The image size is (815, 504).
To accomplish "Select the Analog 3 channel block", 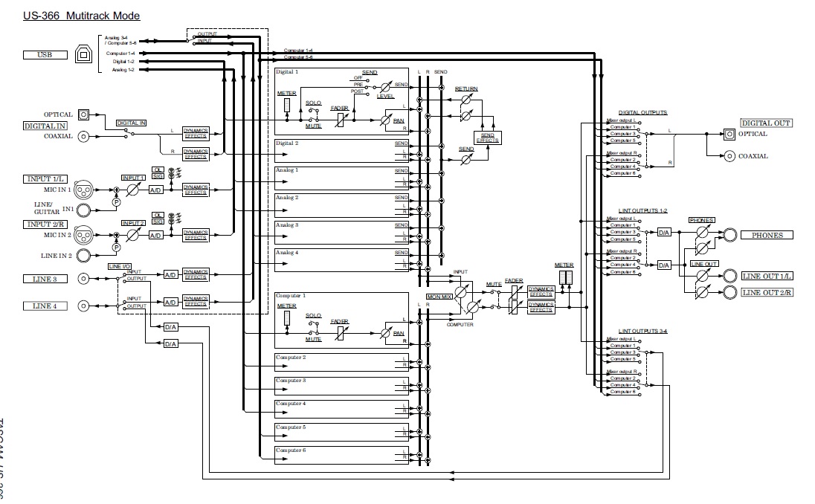I will point(341,233).
